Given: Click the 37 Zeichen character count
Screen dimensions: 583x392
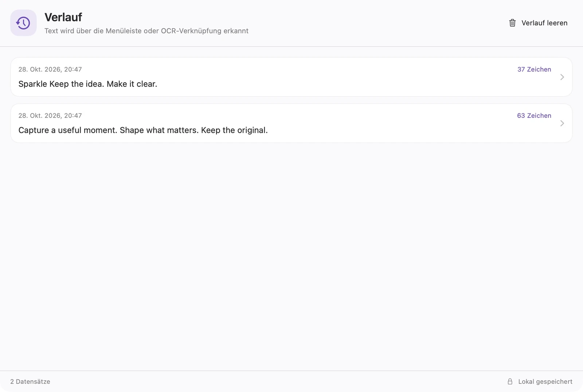Looking at the screenshot, I should point(534,70).
